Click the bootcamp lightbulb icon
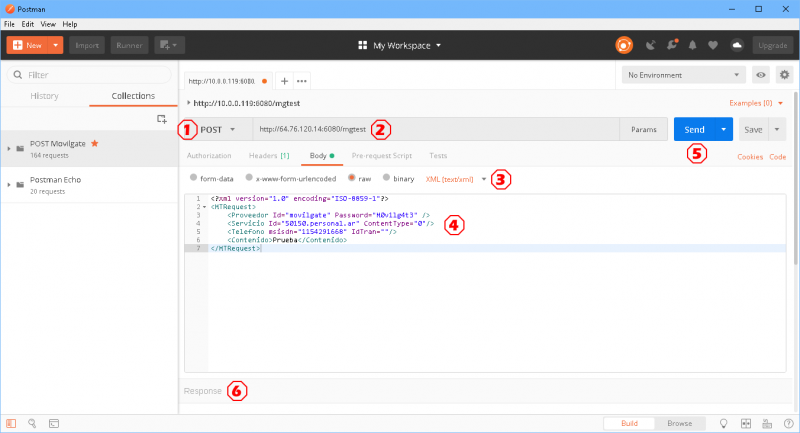This screenshot has height=433, width=800. [723, 423]
